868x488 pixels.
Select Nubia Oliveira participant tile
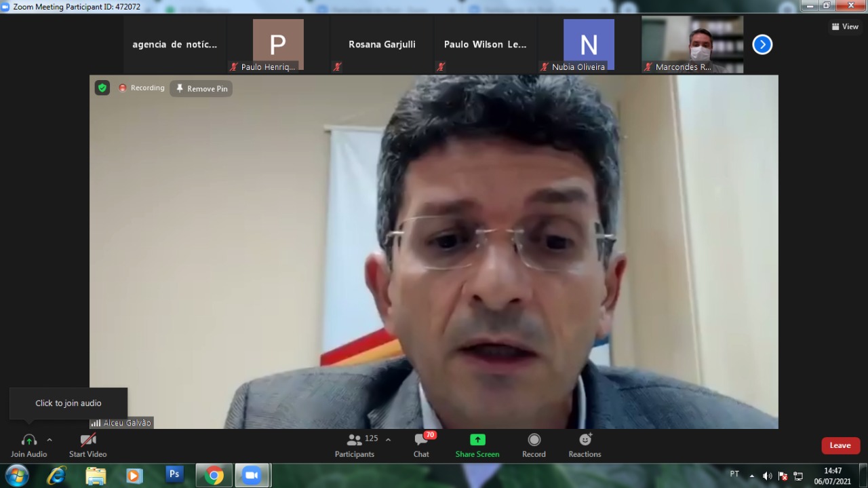pyautogui.click(x=589, y=45)
